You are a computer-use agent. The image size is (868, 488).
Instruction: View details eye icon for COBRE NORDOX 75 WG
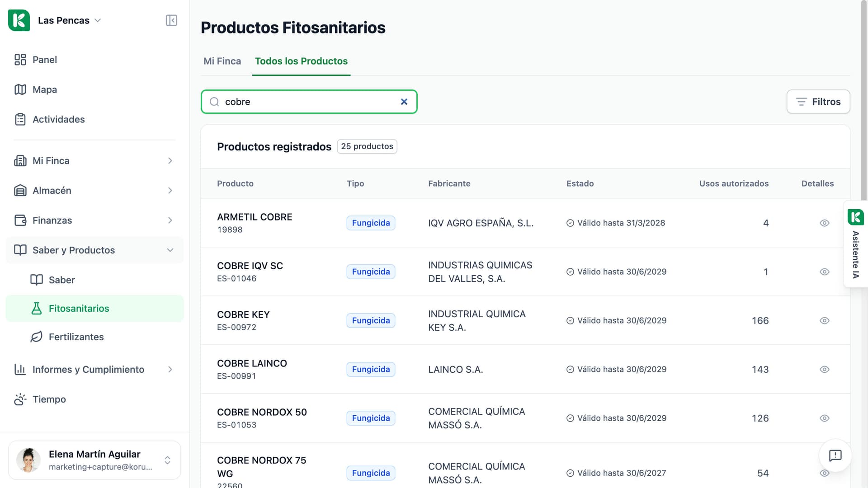coord(825,473)
